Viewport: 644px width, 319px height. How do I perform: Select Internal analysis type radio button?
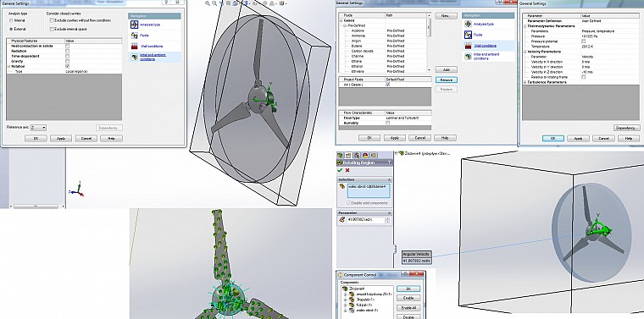(x=11, y=20)
